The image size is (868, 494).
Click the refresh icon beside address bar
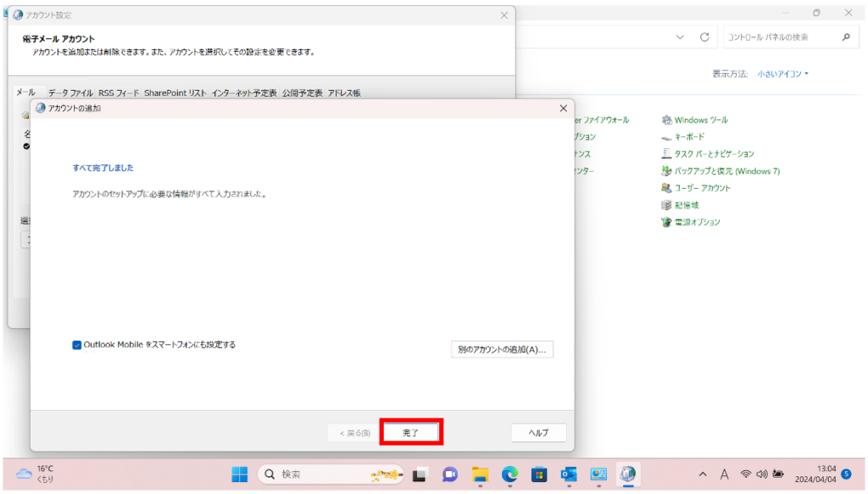[704, 37]
